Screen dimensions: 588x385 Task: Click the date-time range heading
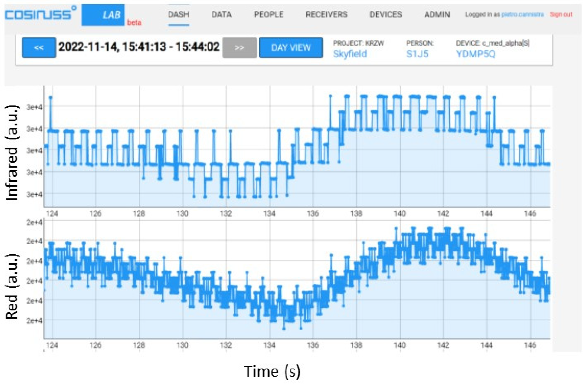coord(139,47)
